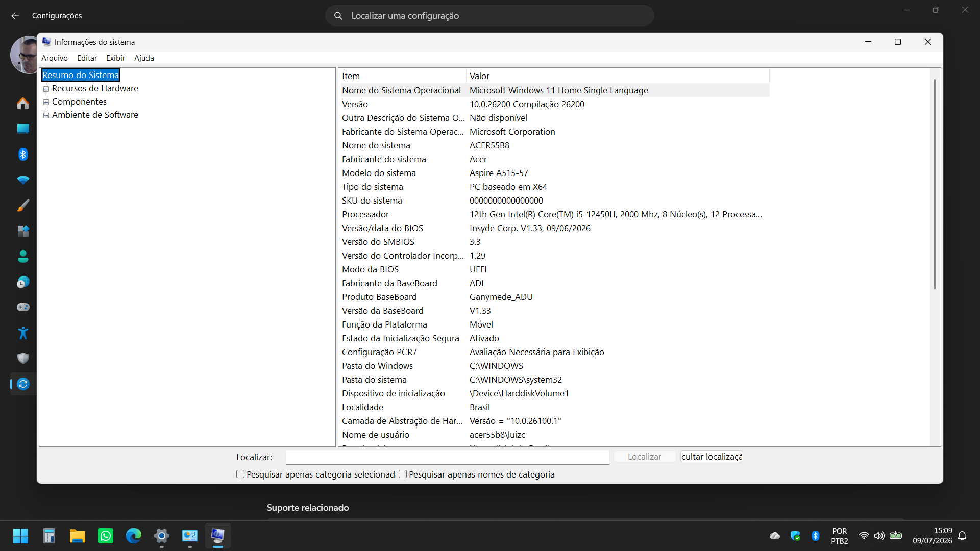The width and height of the screenshot is (980, 551).
Task: Click the POR PTB2 language indicator
Action: (840, 536)
